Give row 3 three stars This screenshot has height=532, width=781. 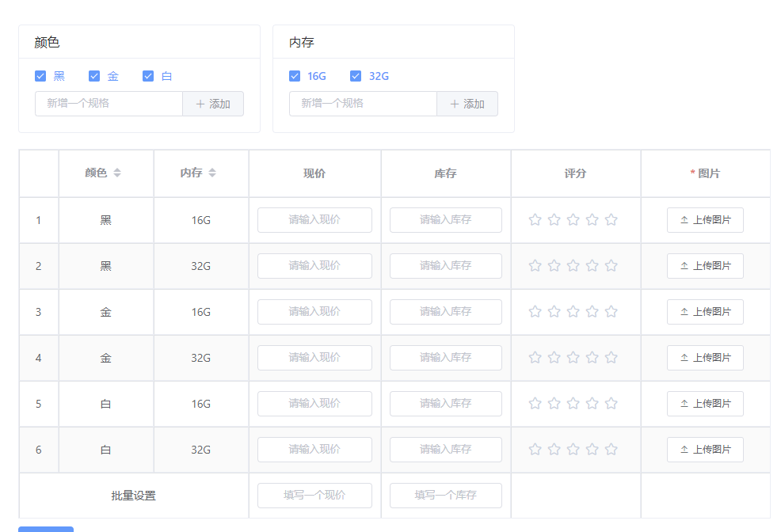tap(573, 312)
